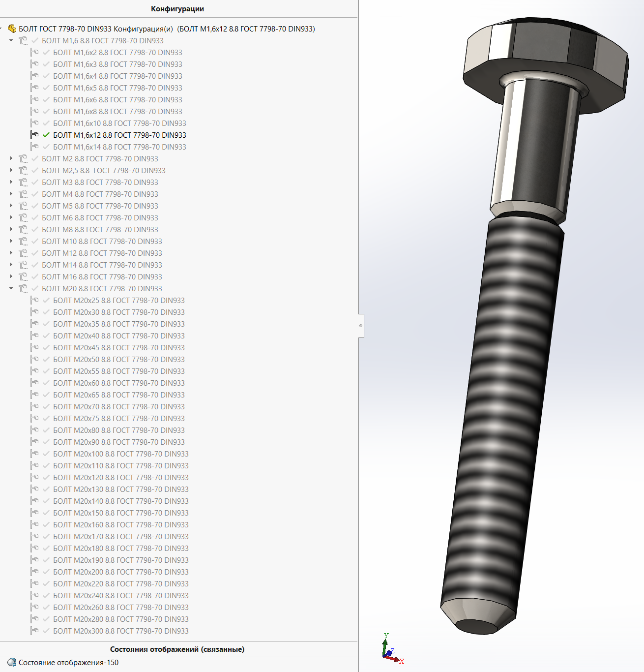Screen dimensions: 644x672
Task: Click the group icon beside БОЛТ M2 8.8
Action: click(23, 158)
